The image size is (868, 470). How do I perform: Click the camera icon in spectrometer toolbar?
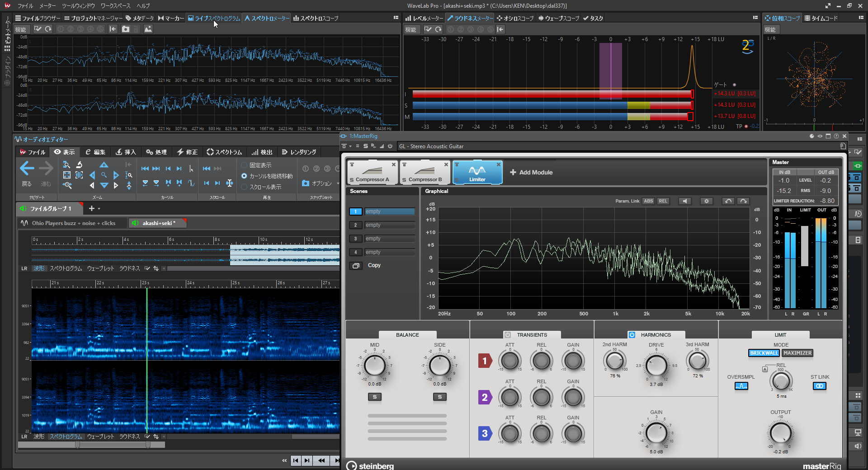[126, 29]
